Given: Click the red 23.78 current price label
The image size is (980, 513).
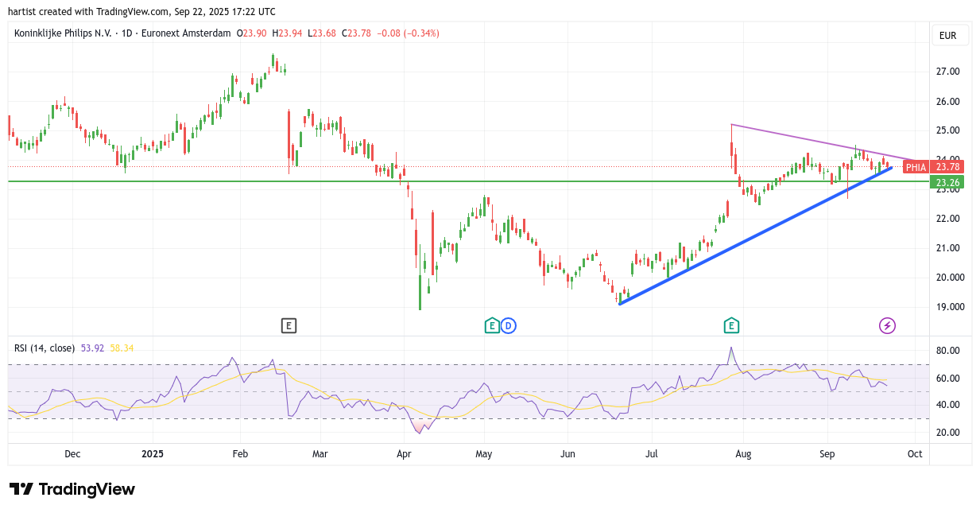Looking at the screenshot, I should [x=948, y=167].
